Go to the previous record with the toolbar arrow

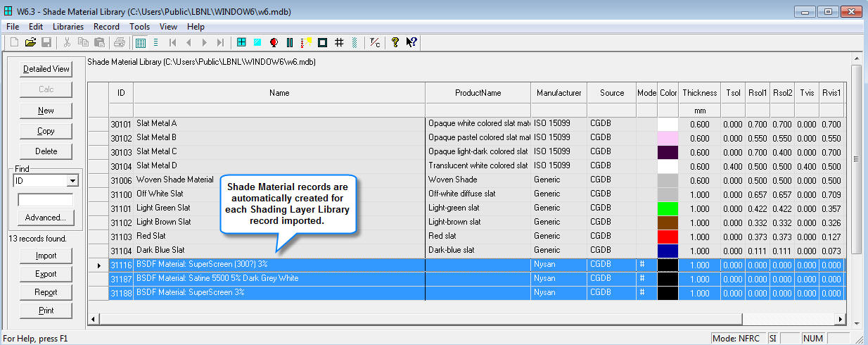(189, 42)
